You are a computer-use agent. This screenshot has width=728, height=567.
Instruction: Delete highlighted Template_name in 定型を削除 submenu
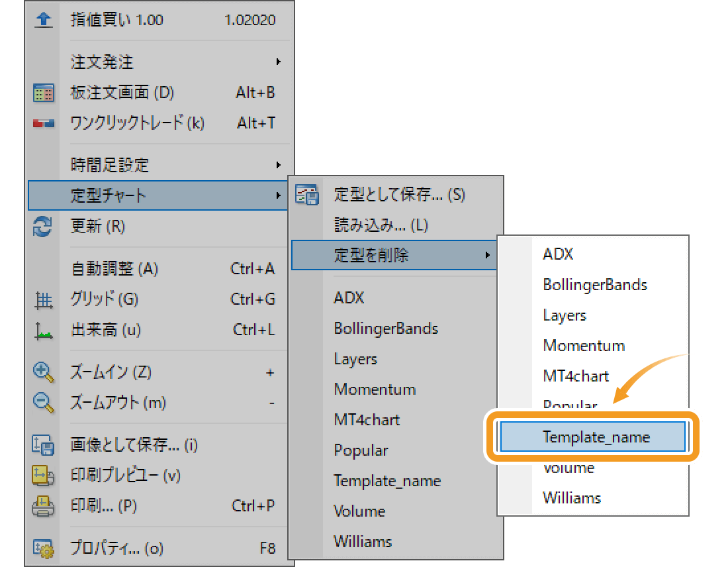click(593, 437)
